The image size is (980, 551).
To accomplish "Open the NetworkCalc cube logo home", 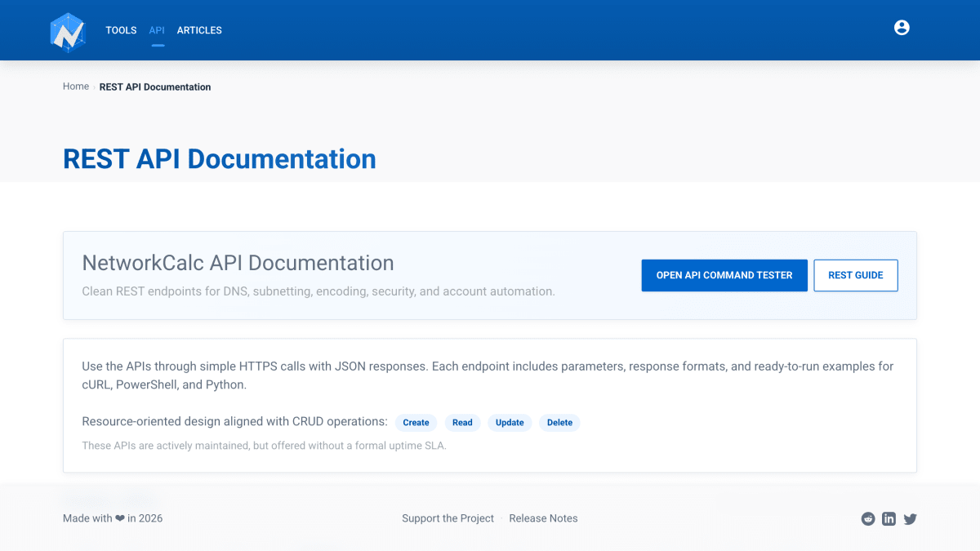I will [67, 33].
